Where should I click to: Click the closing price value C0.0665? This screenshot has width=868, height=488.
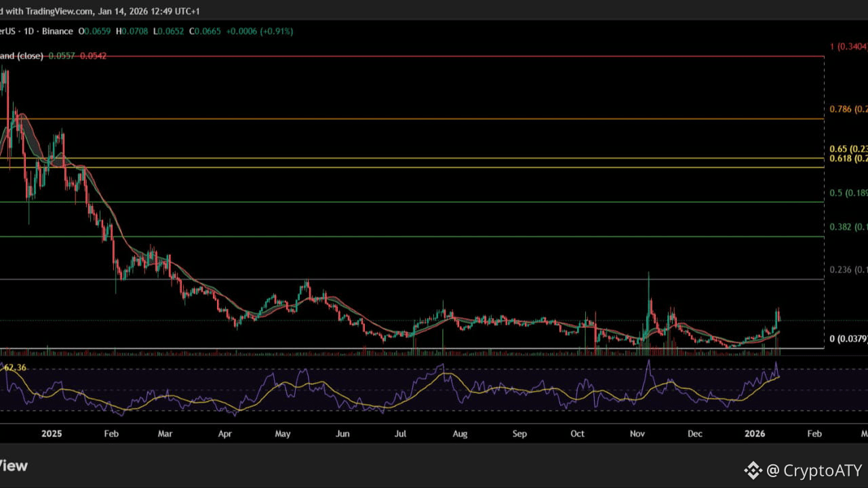click(205, 31)
